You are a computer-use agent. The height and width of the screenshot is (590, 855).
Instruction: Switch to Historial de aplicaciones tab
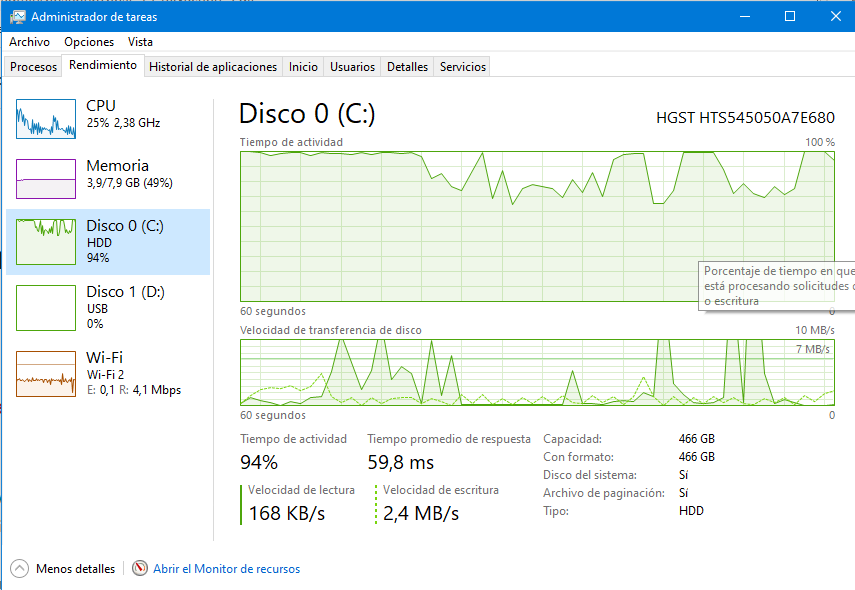[213, 67]
